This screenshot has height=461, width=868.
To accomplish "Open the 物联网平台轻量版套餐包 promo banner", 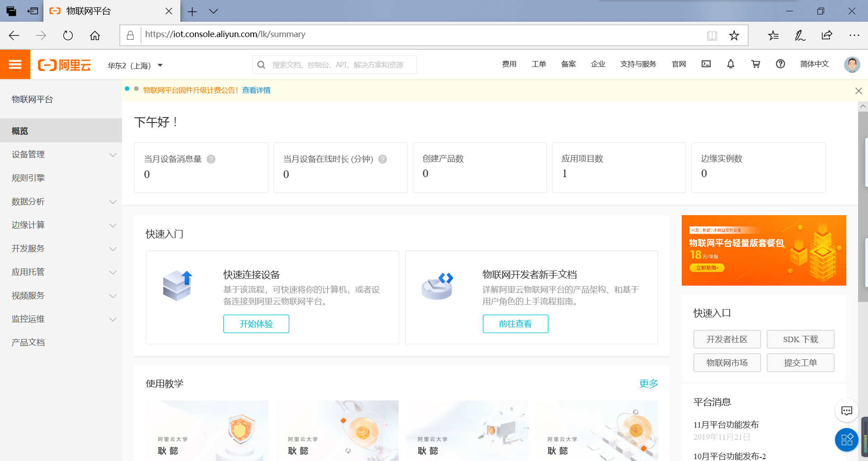I will pyautogui.click(x=764, y=250).
